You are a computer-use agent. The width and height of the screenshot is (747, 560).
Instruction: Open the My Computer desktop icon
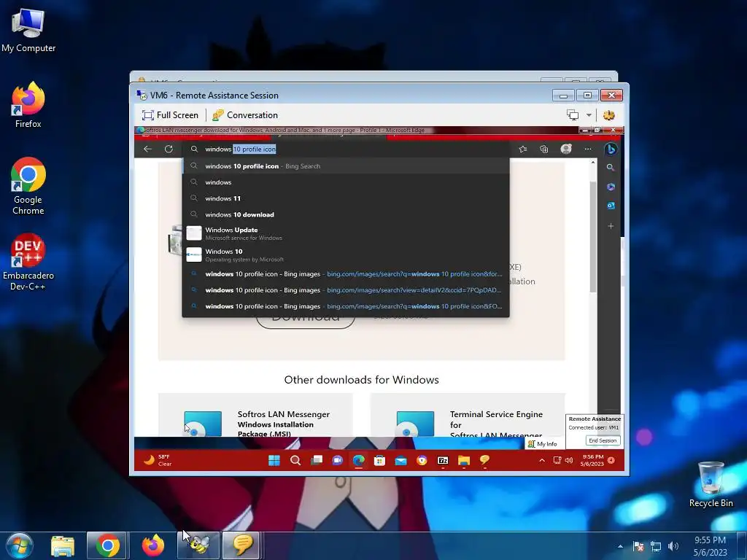(x=28, y=30)
